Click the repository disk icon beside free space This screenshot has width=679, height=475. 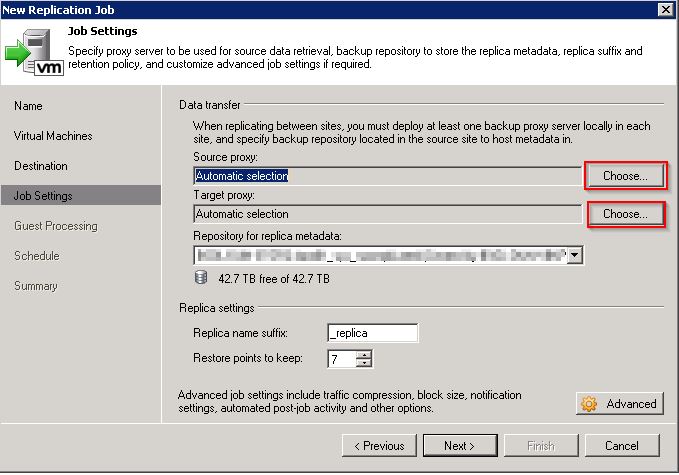pos(201,278)
